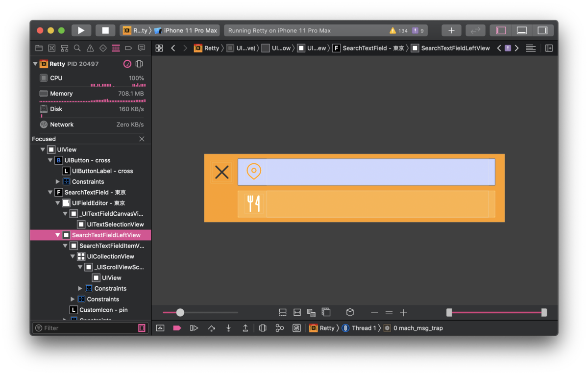This screenshot has width=588, height=375.
Task: Zoom out the view canvas
Action: 374,312
